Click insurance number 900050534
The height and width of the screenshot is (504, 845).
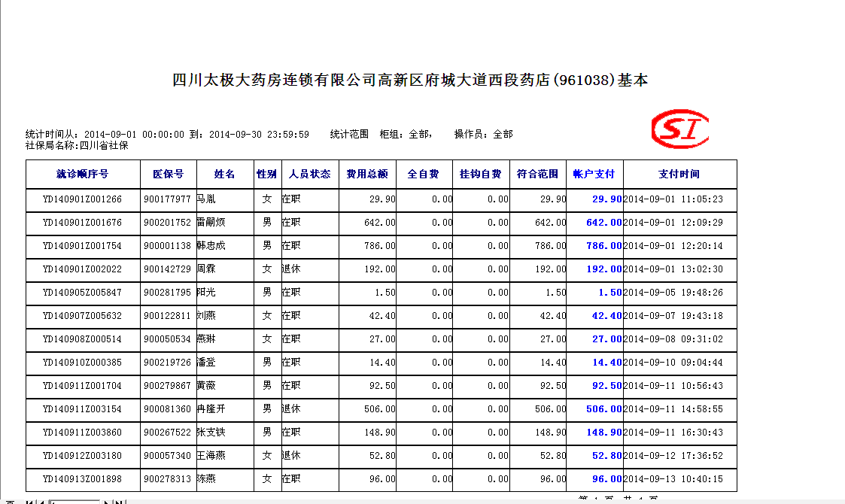tap(168, 339)
